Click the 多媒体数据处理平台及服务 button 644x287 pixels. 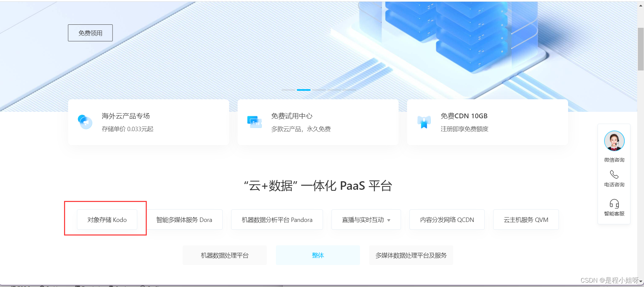coord(411,255)
